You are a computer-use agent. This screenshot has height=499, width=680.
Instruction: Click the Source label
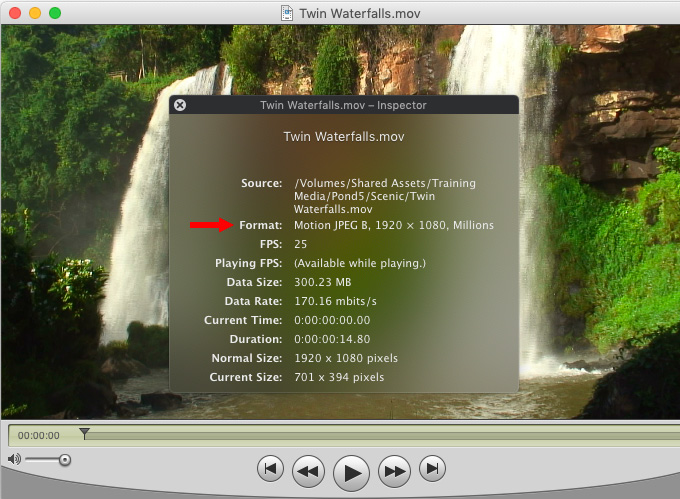262,183
